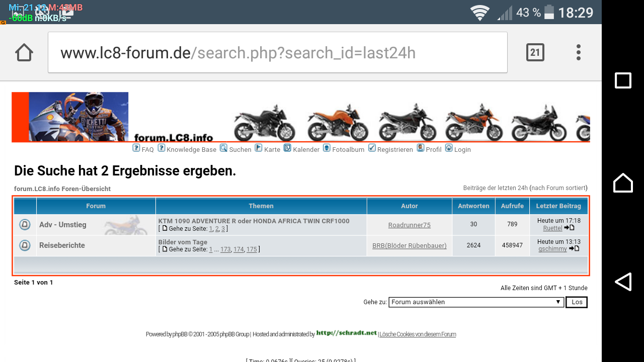Click the Kalender icon in the forum menu

[287, 148]
